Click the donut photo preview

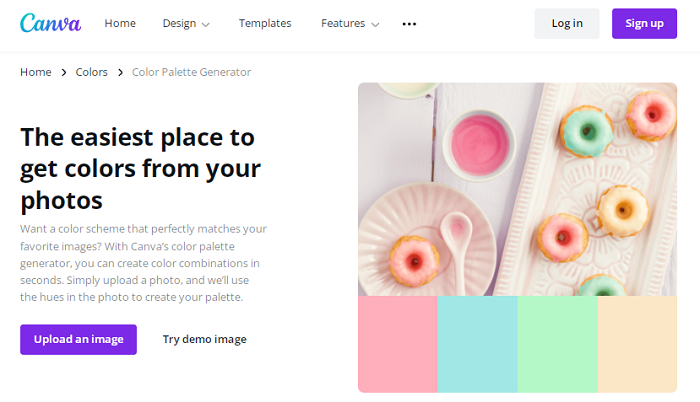point(517,188)
